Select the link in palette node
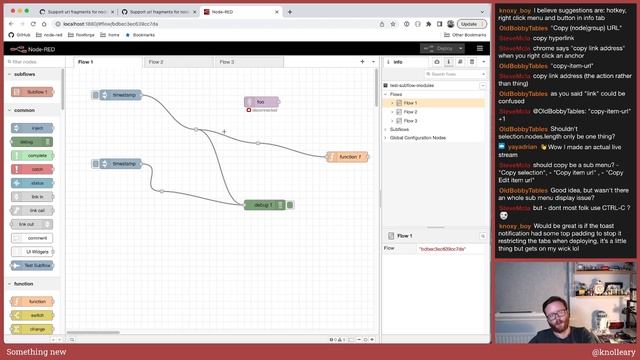The width and height of the screenshot is (640, 360). point(33,197)
